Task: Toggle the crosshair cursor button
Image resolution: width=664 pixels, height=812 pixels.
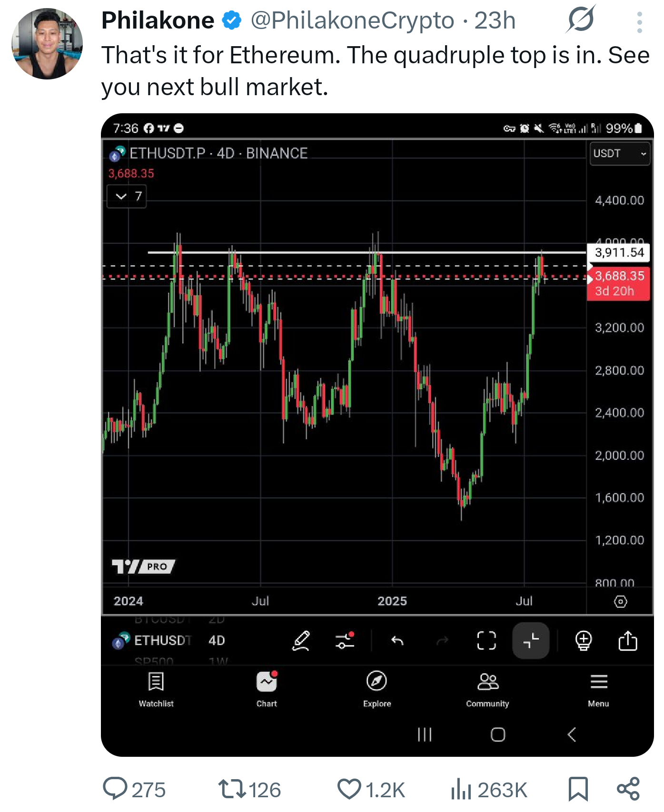Action: (531, 641)
